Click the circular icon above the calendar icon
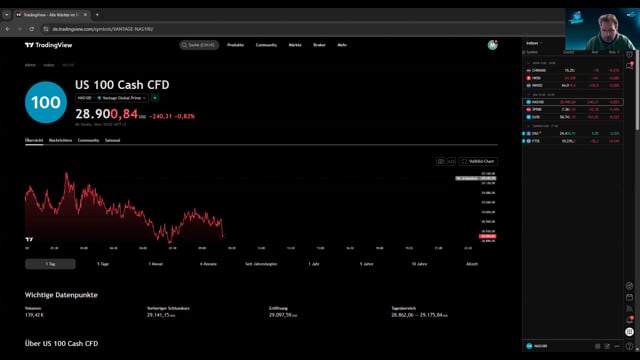 click(x=630, y=286)
